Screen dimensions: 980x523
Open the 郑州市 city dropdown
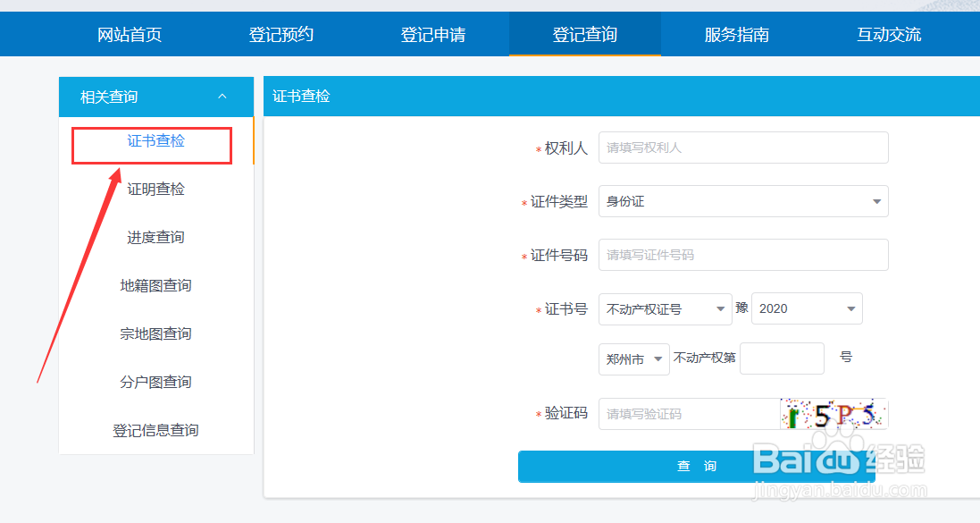coord(633,359)
